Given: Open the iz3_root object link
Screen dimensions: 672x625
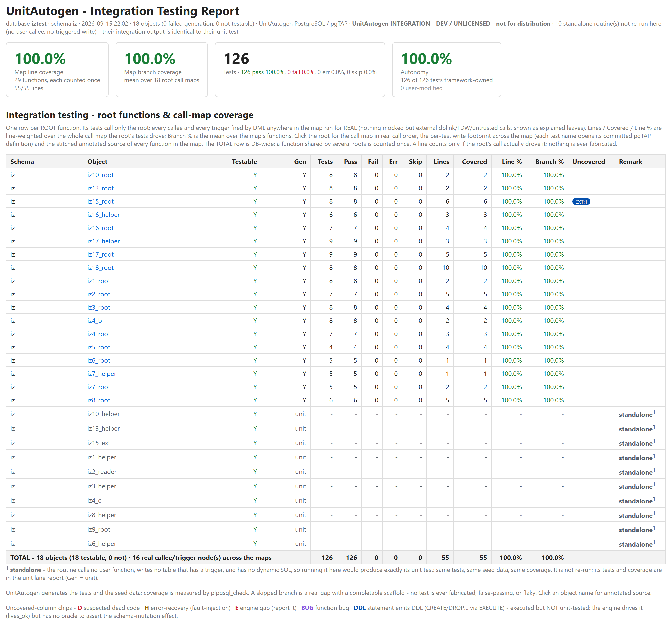Looking at the screenshot, I should coord(99,307).
